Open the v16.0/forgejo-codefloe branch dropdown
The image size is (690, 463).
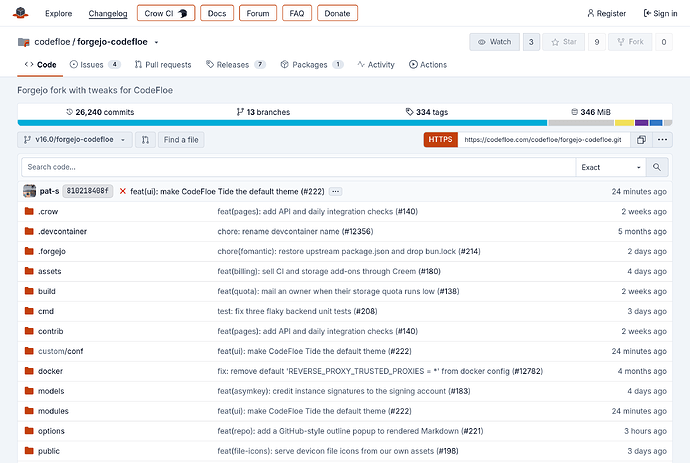pyautogui.click(x=75, y=140)
